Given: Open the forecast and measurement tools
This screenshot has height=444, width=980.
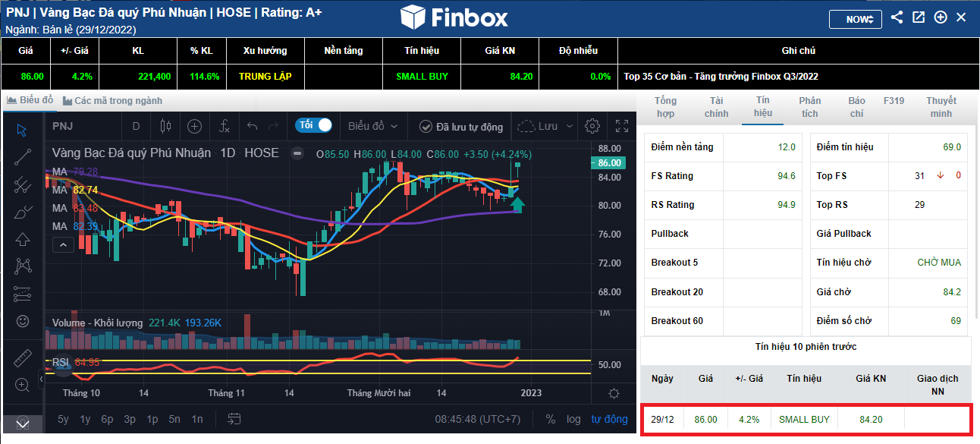Looking at the screenshot, I should point(23,294).
